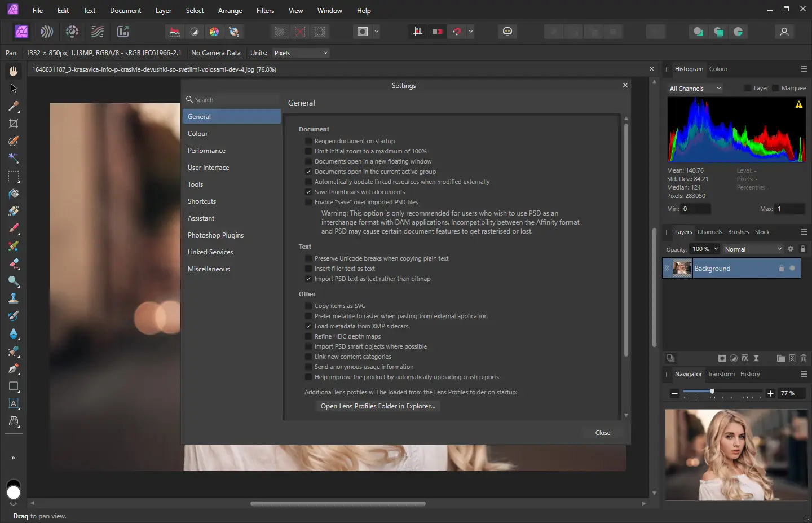
Task: Click the delete layer trash icon
Action: point(804,358)
